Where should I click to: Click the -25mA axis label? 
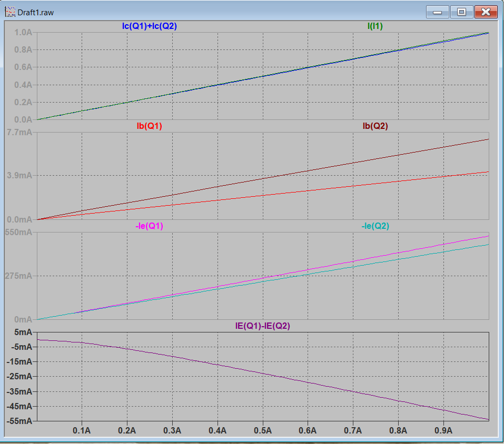click(19, 377)
